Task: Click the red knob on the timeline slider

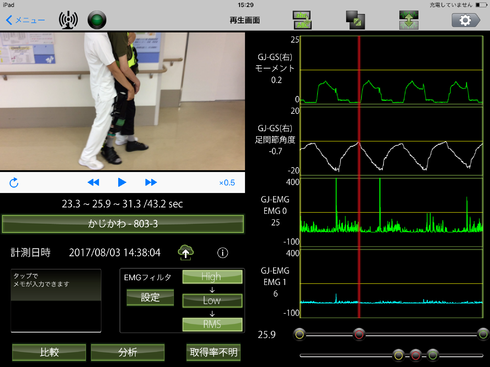Action: (359, 334)
